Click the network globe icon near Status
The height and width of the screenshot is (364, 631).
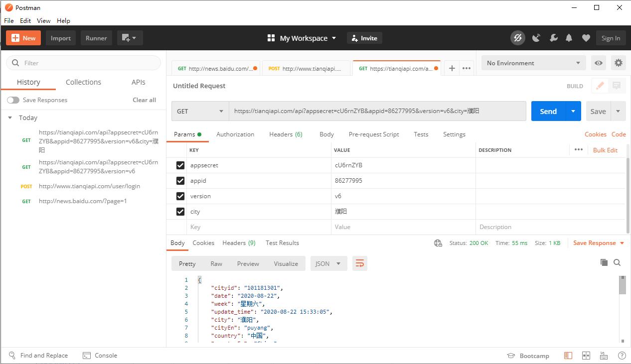[438, 243]
